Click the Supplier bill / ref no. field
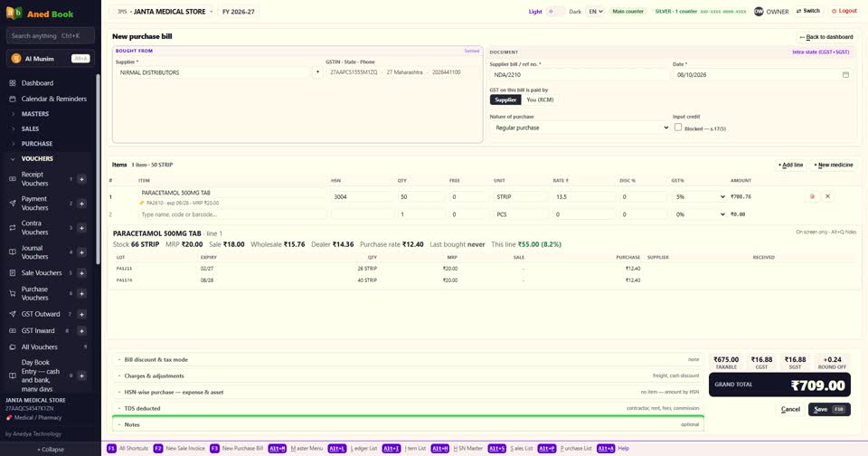Image resolution: width=868 pixels, height=456 pixels. (579, 75)
